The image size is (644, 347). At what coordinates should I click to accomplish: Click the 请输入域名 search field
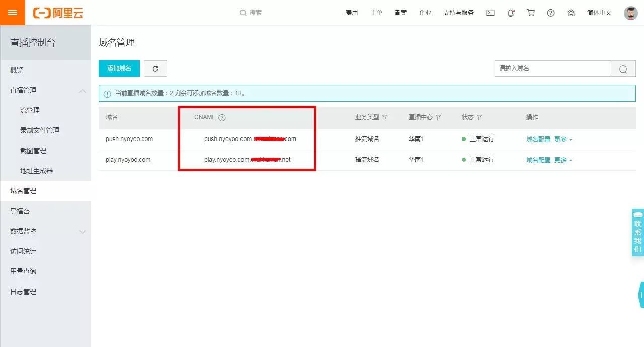(552, 68)
